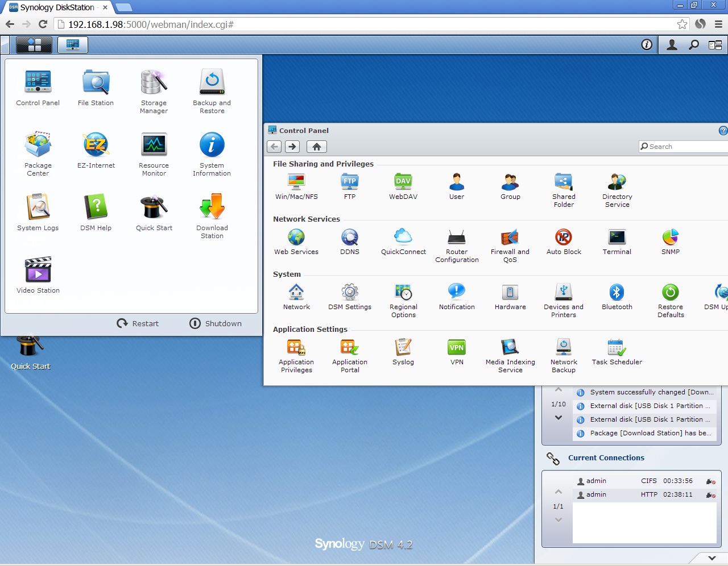
Task: Collapse the widget panel chevron
Action: click(x=712, y=558)
